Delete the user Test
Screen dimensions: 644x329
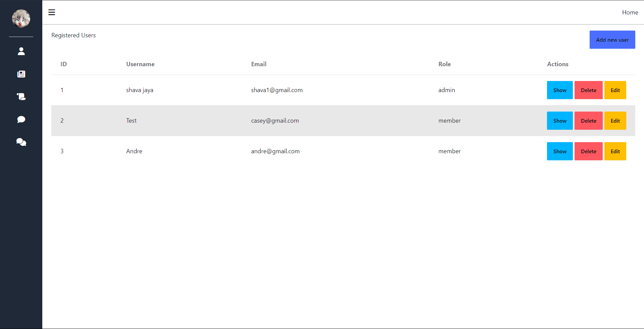click(x=588, y=121)
